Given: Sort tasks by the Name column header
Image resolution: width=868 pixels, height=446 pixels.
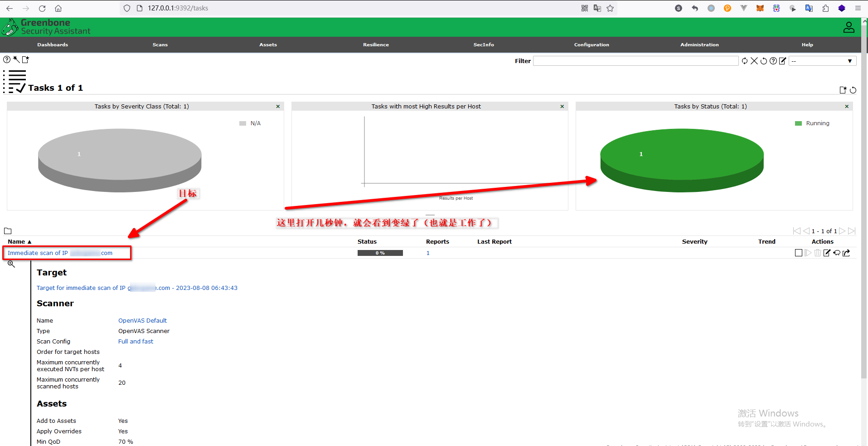Looking at the screenshot, I should coord(17,242).
